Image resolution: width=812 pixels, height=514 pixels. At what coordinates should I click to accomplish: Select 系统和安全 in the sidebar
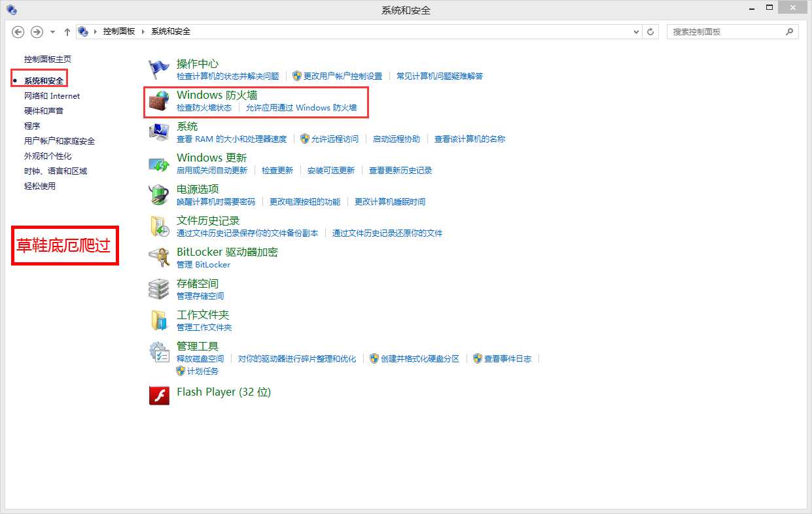tap(44, 80)
